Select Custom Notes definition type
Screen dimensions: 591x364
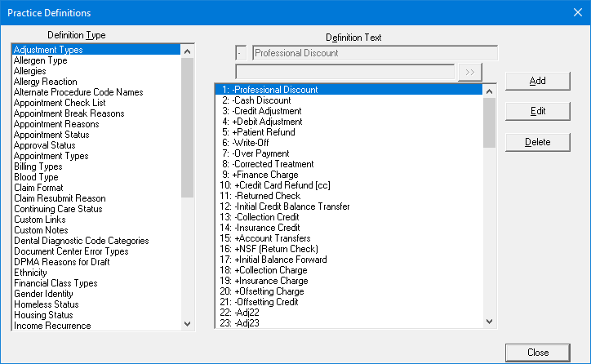point(41,230)
